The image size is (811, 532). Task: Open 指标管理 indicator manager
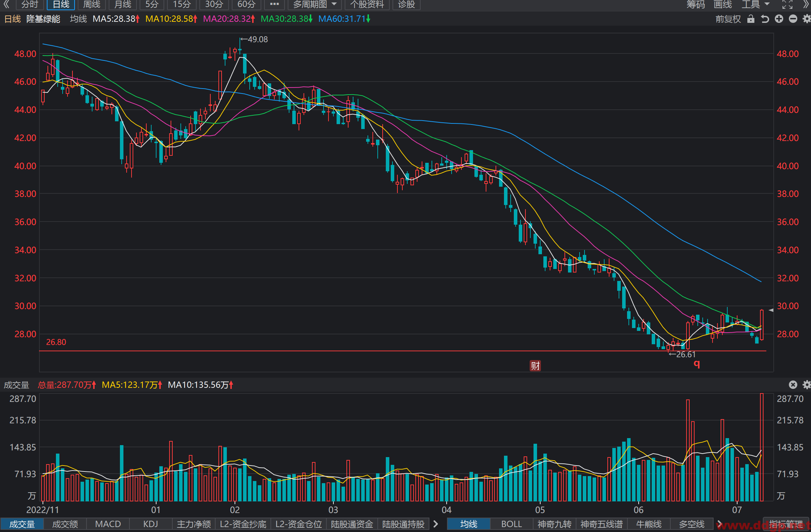click(786, 524)
